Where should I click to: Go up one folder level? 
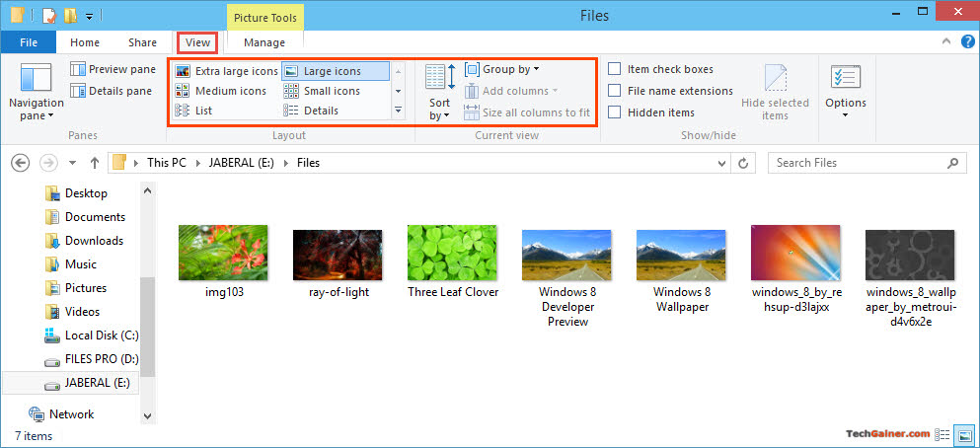95,163
